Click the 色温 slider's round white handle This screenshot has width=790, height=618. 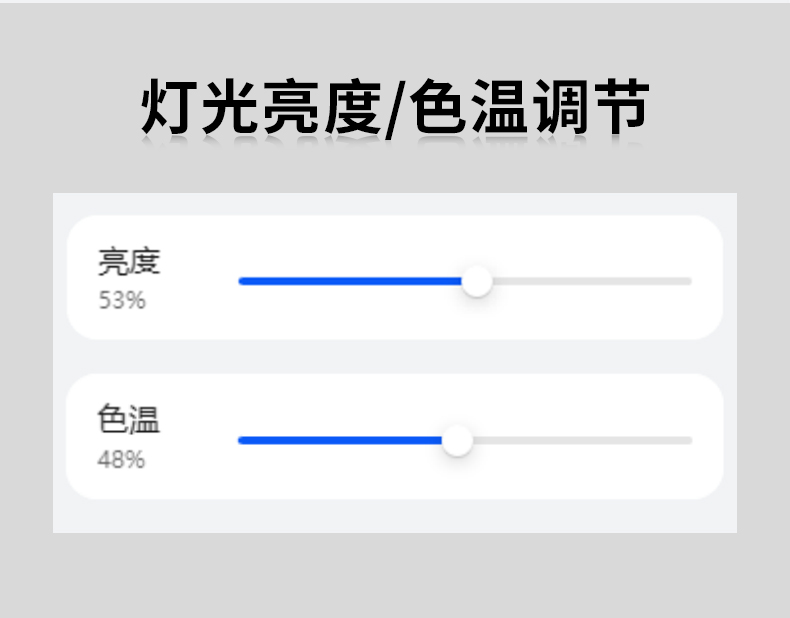(457, 440)
